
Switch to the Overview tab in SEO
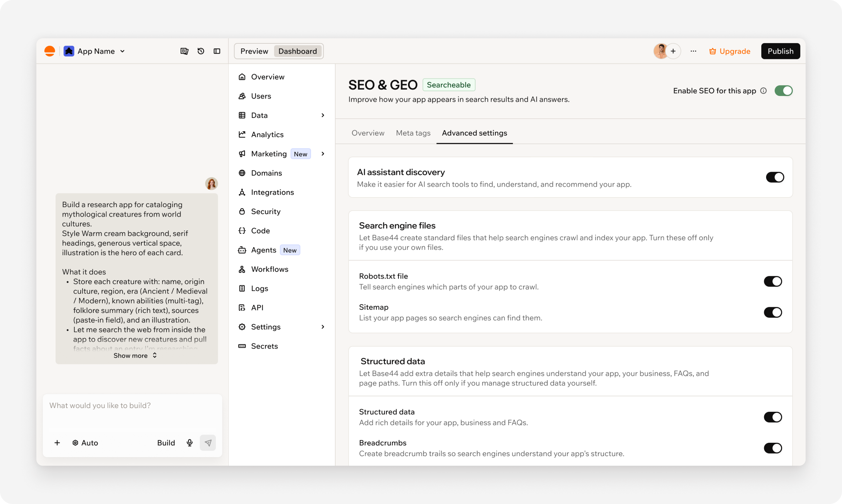point(368,133)
